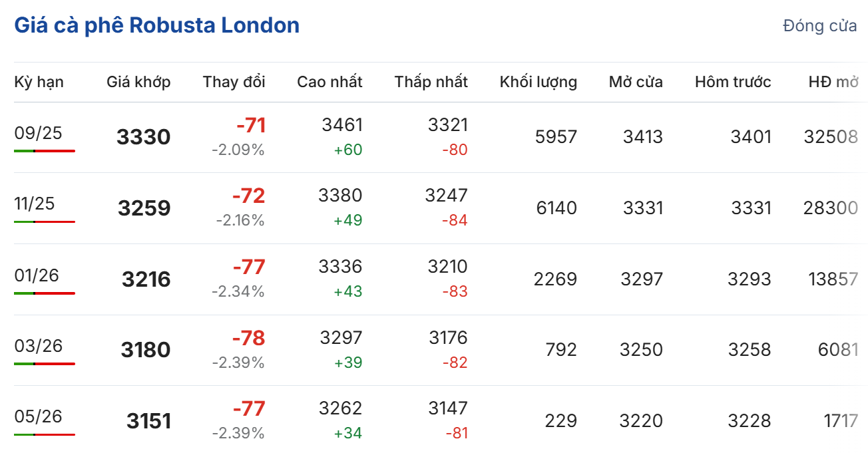Click the Thay đổi column header

click(234, 82)
